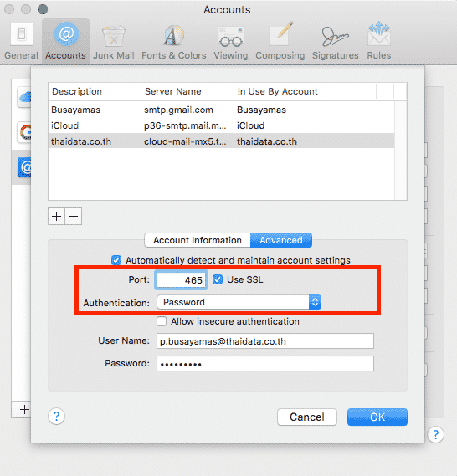Open Junk Mail preferences
The height and width of the screenshot is (476, 457).
tap(114, 42)
